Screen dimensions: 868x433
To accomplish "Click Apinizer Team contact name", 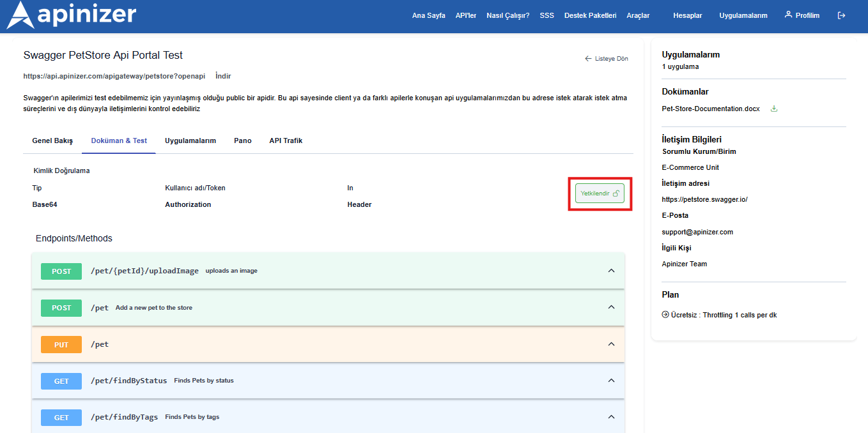I will (x=684, y=264).
